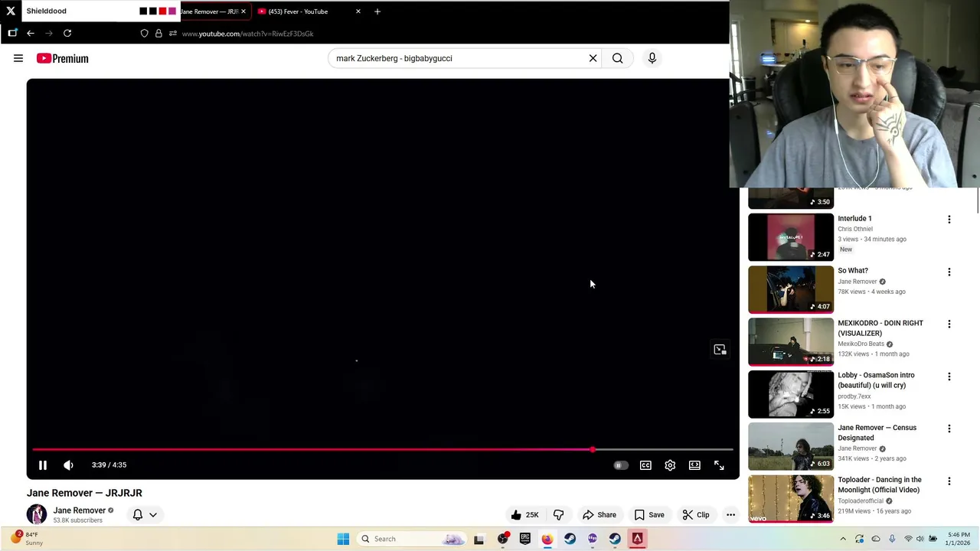Open Toploader Dancing in the Moonlight title

[880, 484]
